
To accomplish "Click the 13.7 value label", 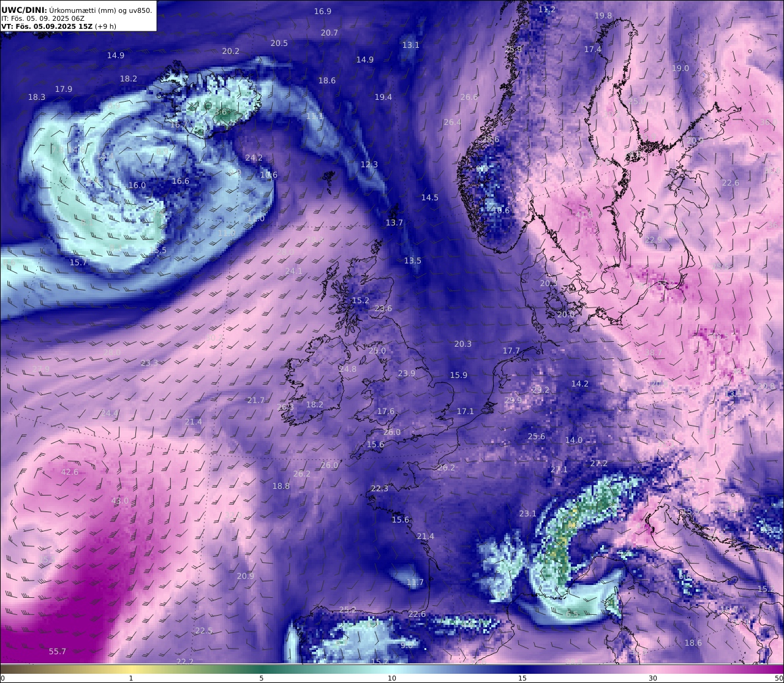I will tap(394, 222).
